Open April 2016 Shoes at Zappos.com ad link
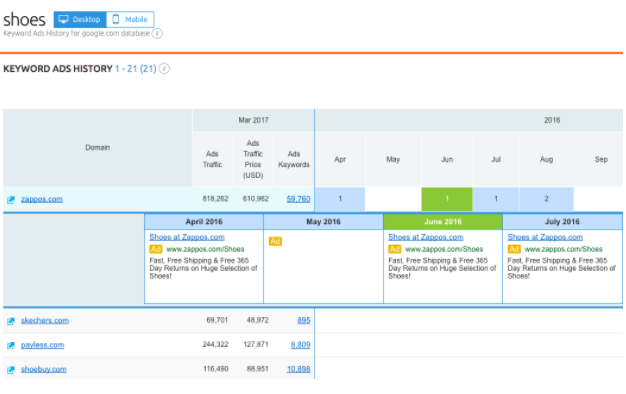The height and width of the screenshot is (394, 626). pyautogui.click(x=187, y=237)
